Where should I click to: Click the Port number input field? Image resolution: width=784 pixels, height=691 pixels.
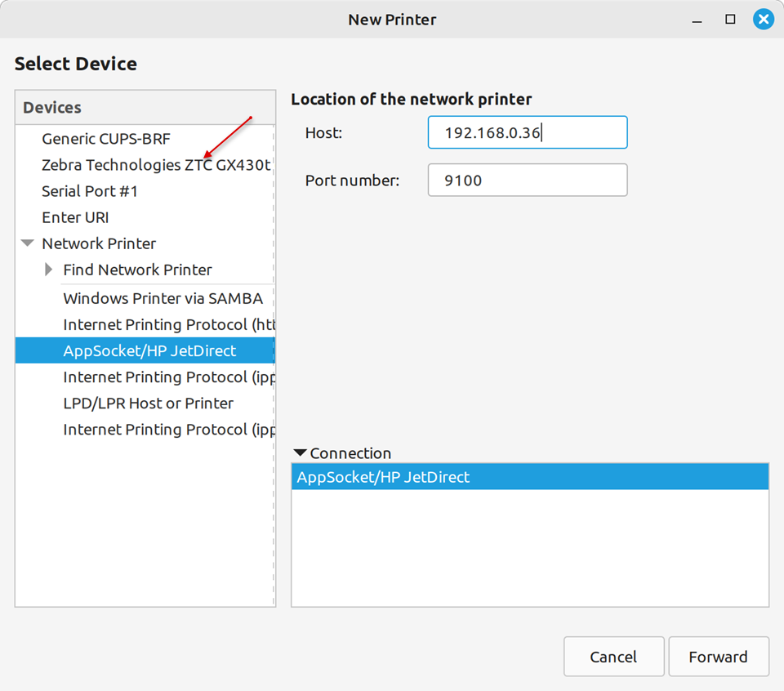pyautogui.click(x=527, y=181)
